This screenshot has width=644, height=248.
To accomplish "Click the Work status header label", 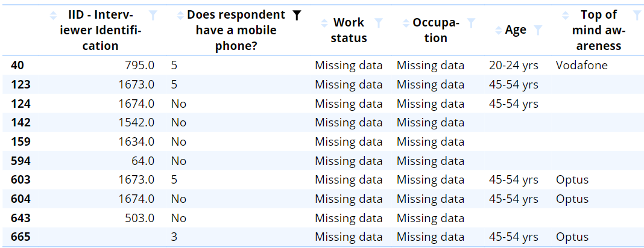I will (x=349, y=30).
